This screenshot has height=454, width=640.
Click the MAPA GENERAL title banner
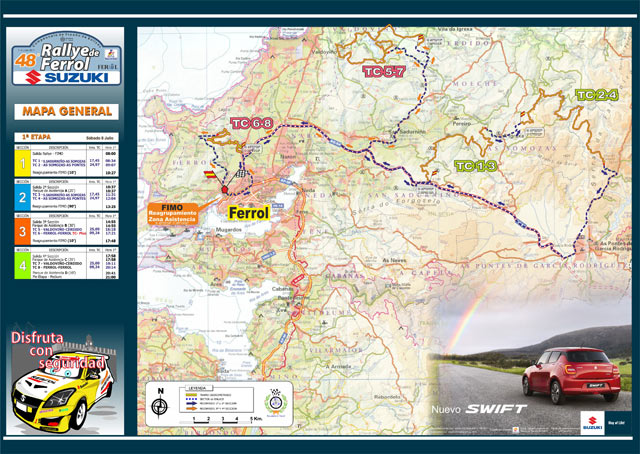pos(67,111)
